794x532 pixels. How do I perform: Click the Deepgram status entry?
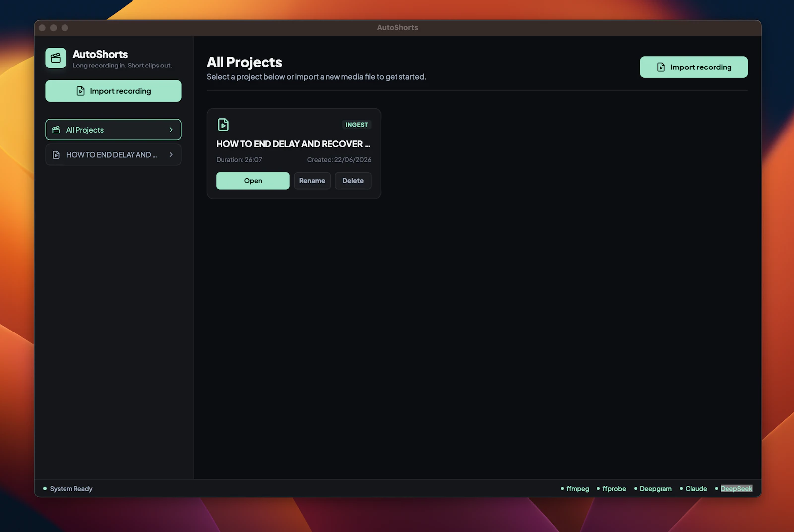click(653, 489)
